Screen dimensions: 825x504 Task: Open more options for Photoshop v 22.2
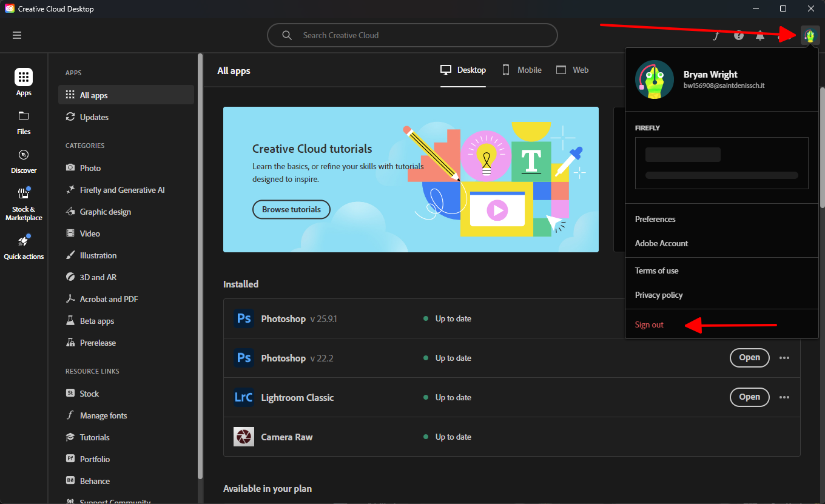click(x=784, y=358)
